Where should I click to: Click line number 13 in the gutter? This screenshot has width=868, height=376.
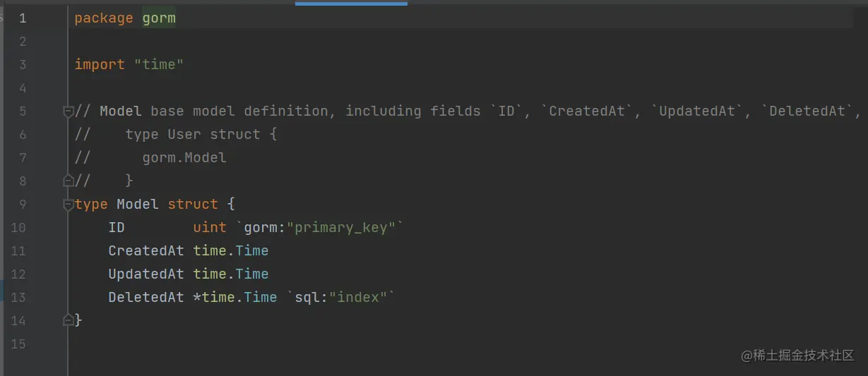pos(19,297)
